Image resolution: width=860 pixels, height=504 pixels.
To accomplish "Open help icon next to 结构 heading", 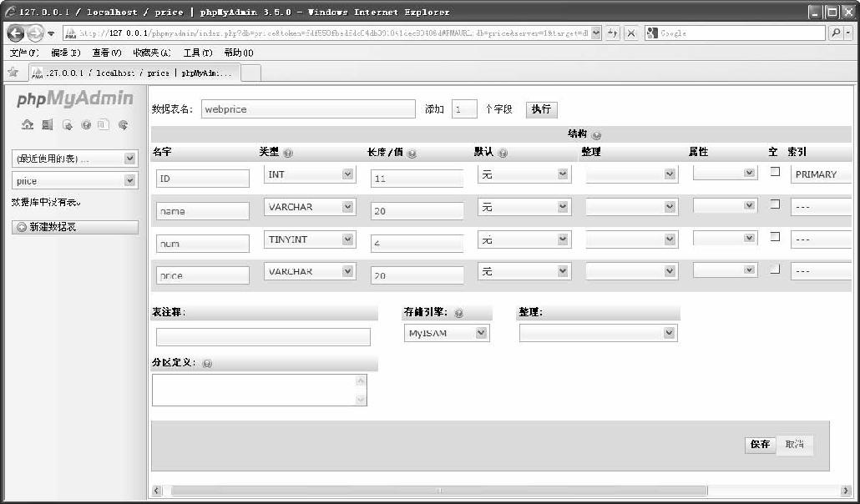I will (597, 135).
